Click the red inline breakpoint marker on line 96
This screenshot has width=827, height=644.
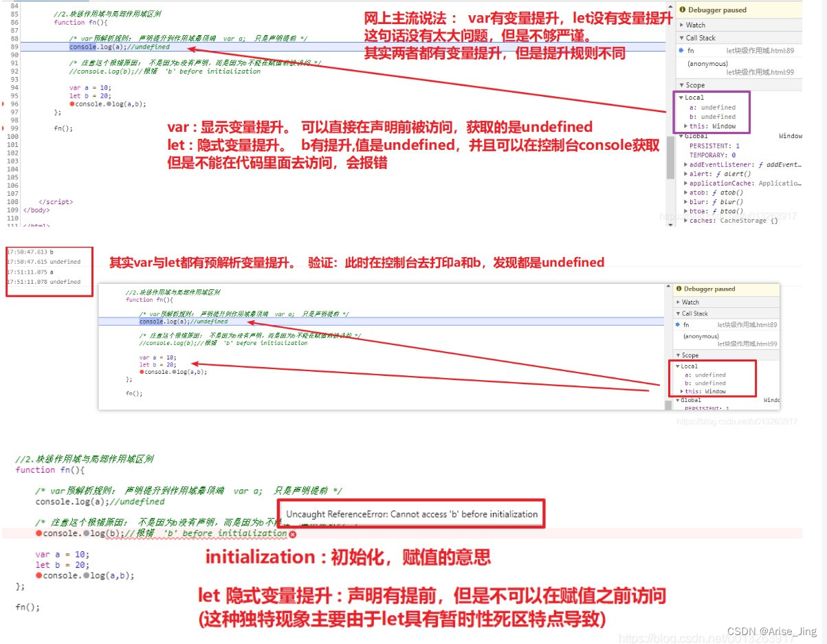point(72,104)
